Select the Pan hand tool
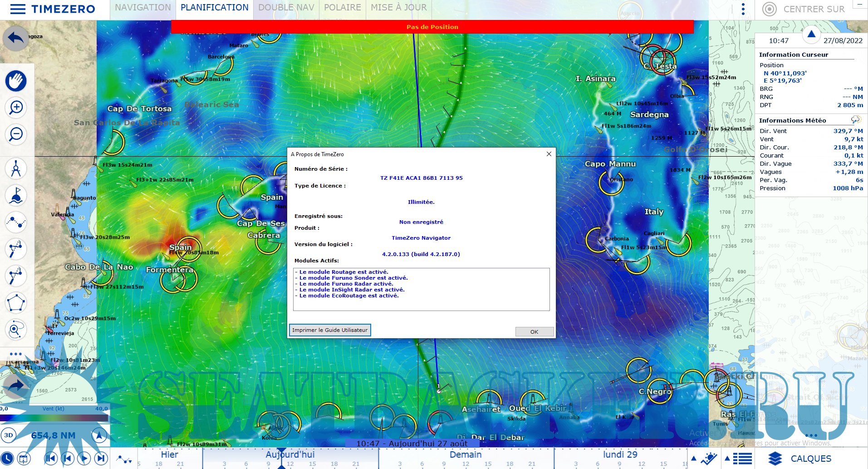 [16, 81]
